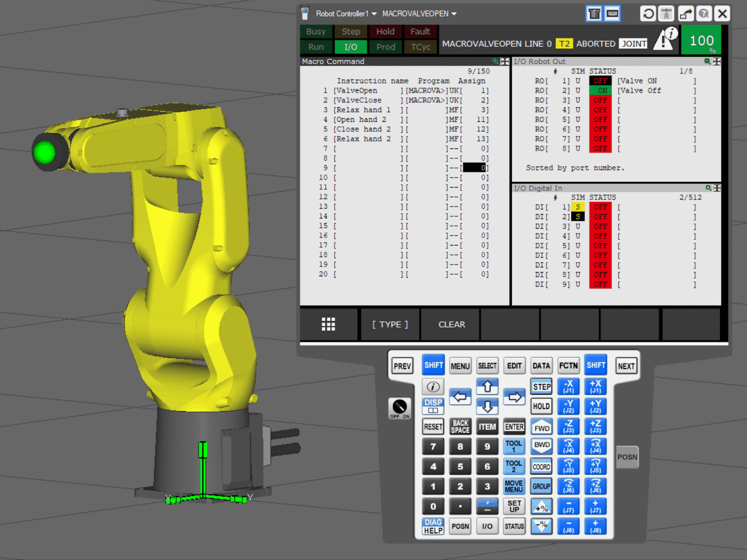Click the NEXT key
Image resolution: width=747 pixels, height=560 pixels.
pos(626,366)
